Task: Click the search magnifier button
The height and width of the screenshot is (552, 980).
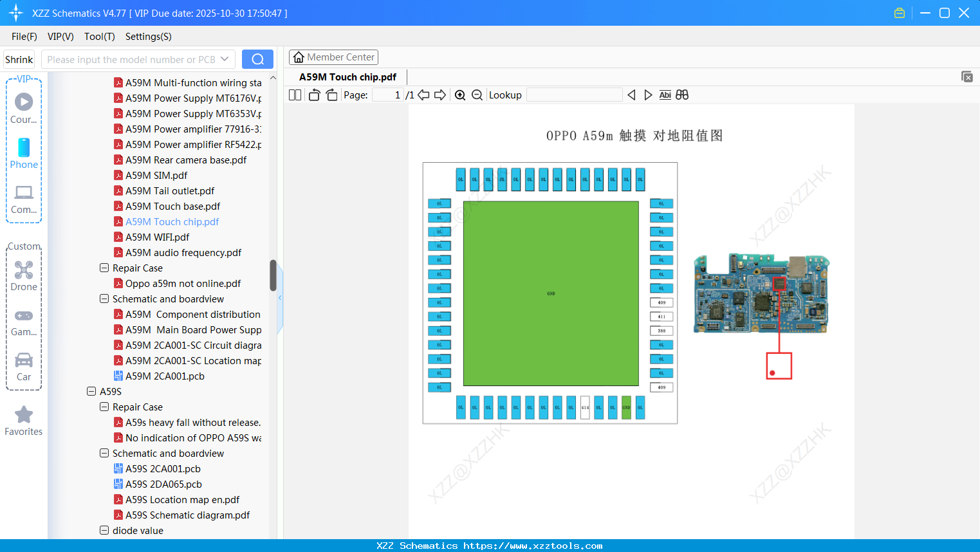Action: pos(257,59)
